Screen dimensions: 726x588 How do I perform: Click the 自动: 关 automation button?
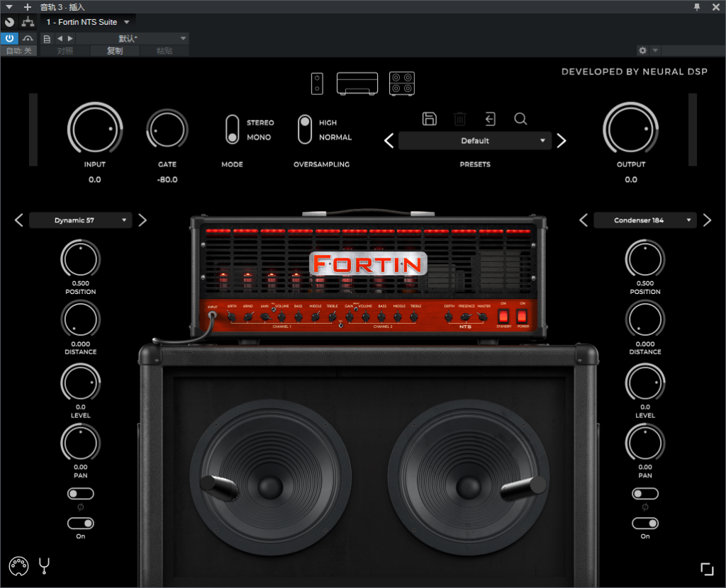point(19,51)
